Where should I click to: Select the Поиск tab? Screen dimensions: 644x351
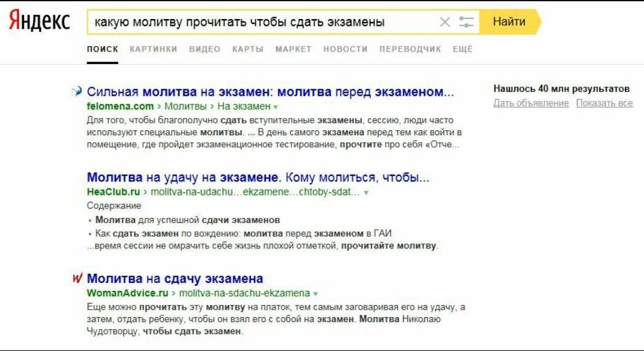tap(102, 49)
